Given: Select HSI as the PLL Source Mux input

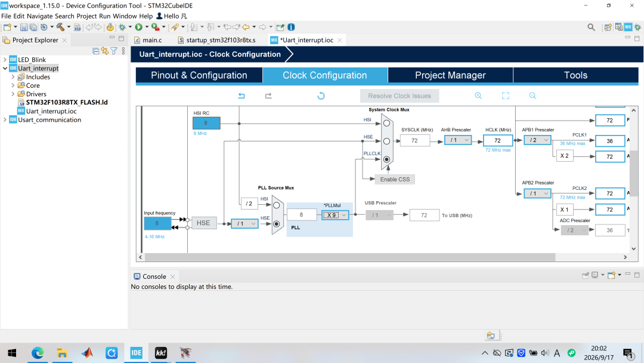Looking at the screenshot, I should click(277, 205).
